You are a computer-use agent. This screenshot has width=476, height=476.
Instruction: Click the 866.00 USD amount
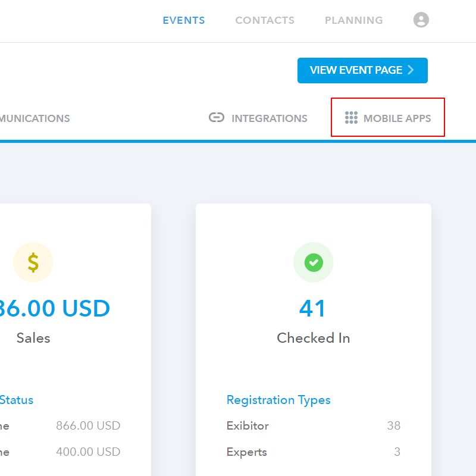(88, 426)
